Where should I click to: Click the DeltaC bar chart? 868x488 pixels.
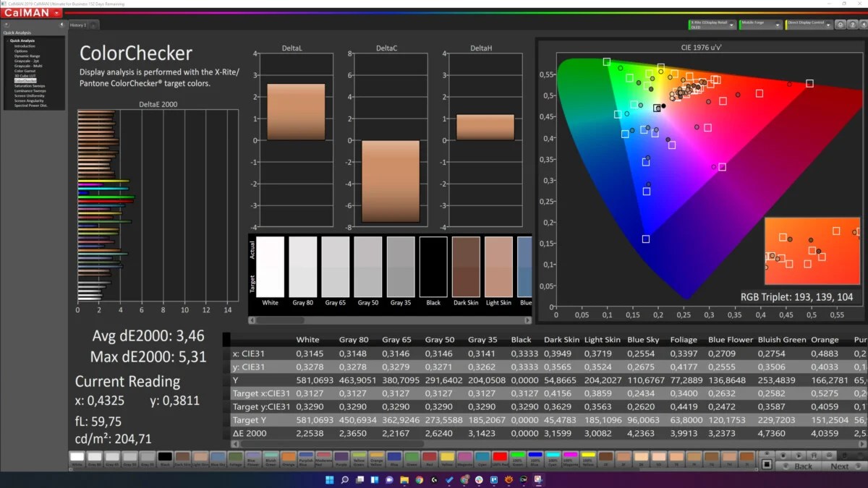point(390,140)
